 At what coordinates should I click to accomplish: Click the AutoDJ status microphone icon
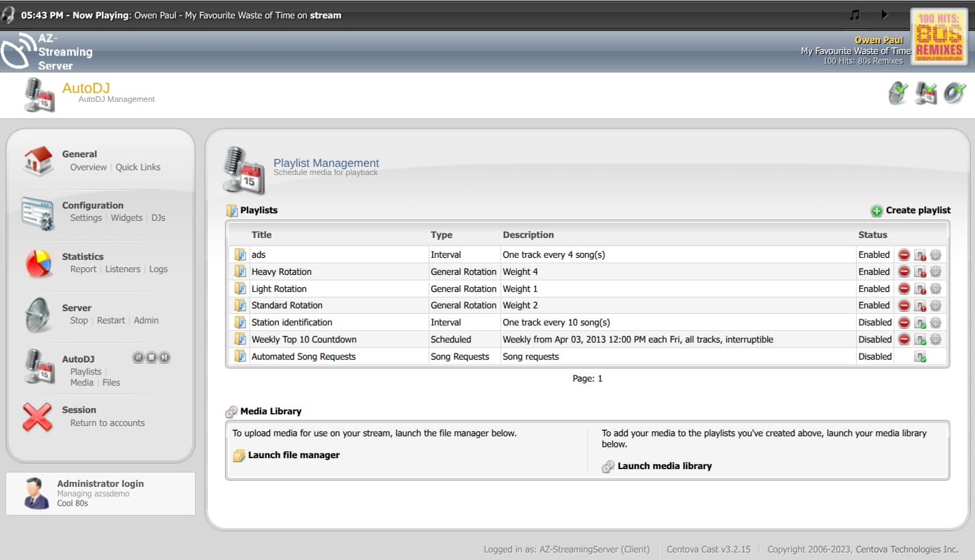[926, 93]
